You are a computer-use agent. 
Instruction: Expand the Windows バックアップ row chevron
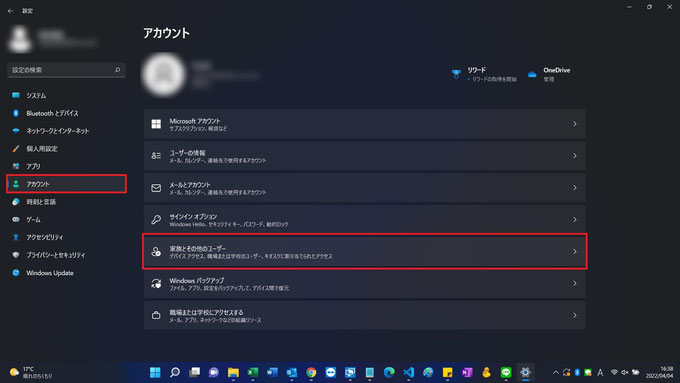coord(575,284)
